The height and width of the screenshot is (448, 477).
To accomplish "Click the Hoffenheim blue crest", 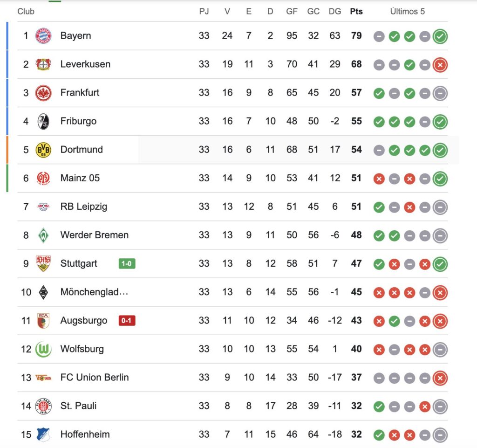I will tap(43, 434).
